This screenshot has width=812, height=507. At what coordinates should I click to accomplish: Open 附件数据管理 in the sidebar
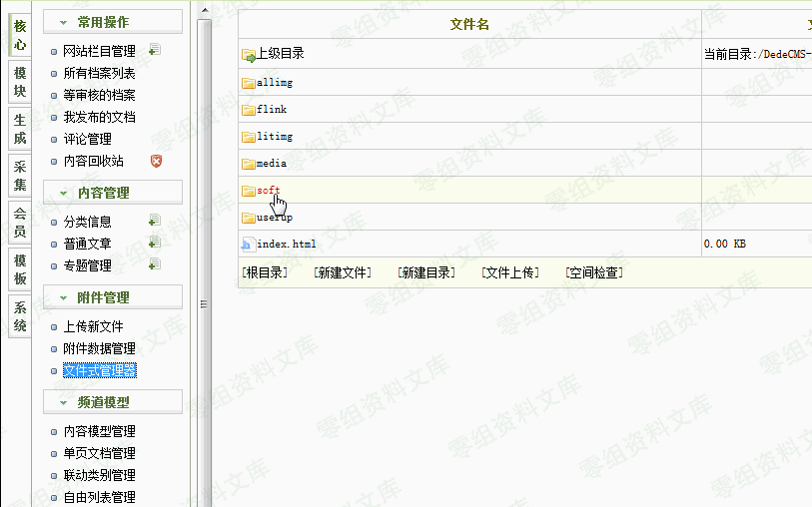[x=99, y=348]
